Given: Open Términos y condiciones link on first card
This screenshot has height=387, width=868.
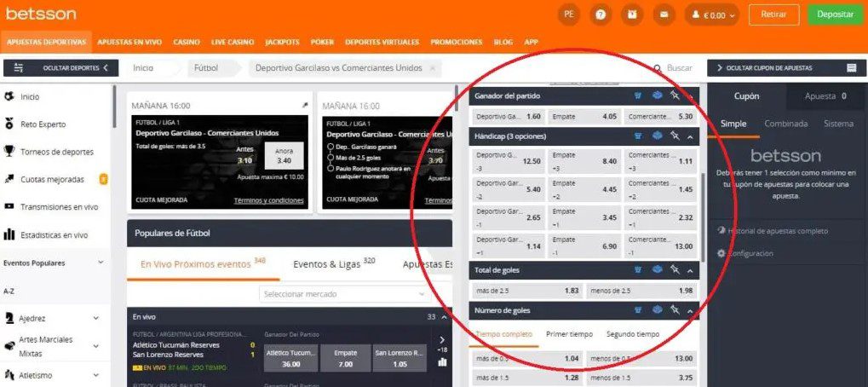Looking at the screenshot, I should [x=268, y=200].
